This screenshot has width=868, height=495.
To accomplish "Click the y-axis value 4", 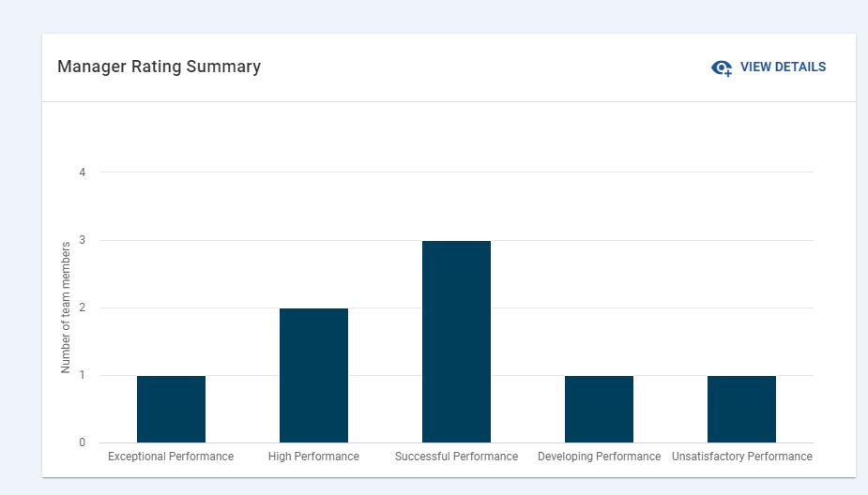I will point(83,172).
